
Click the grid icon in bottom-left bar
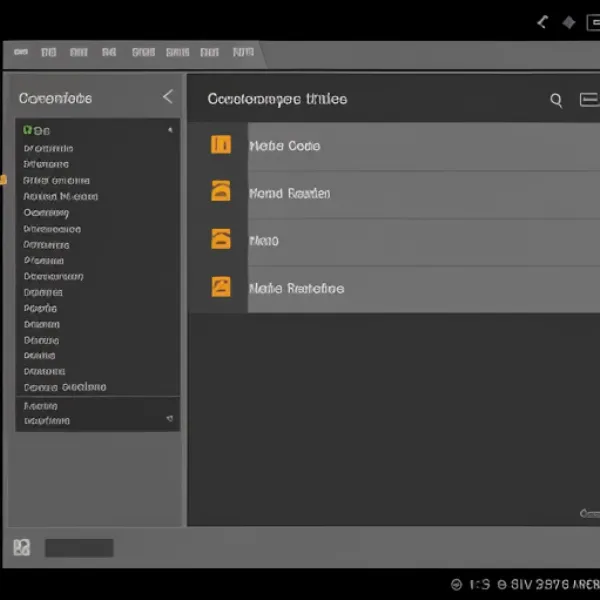(22, 548)
